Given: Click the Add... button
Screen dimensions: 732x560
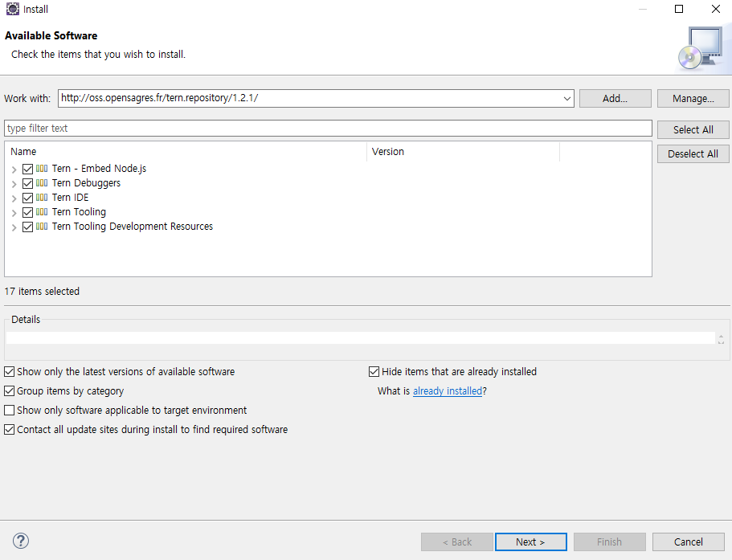Looking at the screenshot, I should (x=615, y=99).
